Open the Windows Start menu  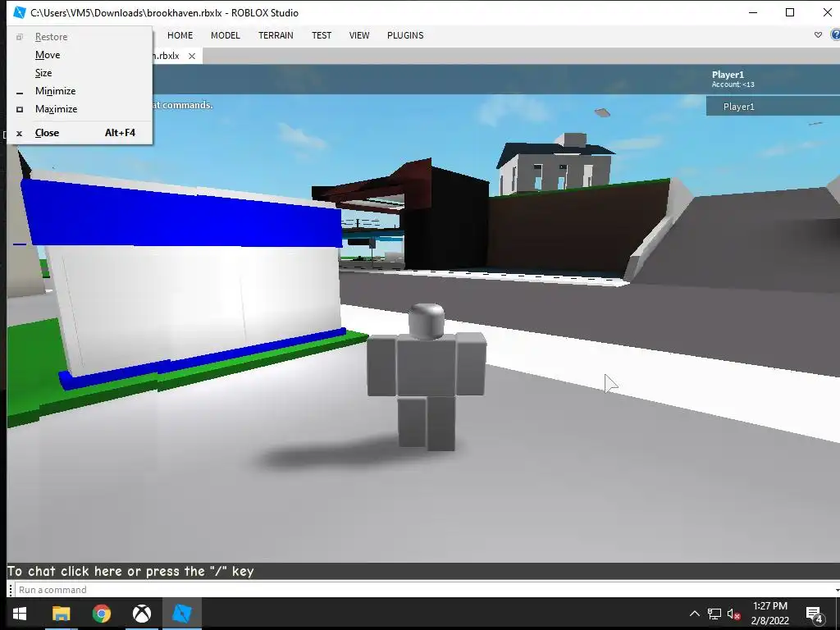click(20, 614)
